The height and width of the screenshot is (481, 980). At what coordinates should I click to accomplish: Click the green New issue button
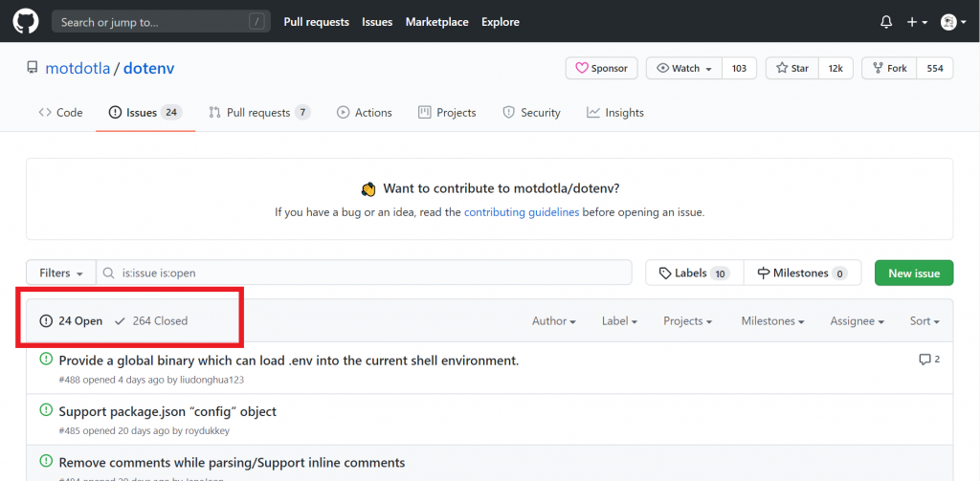[914, 273]
